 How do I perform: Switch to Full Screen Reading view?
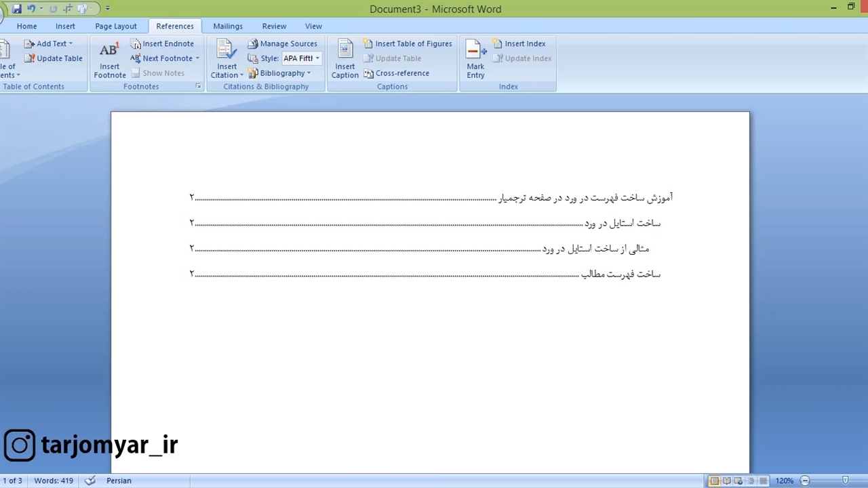coord(726,481)
